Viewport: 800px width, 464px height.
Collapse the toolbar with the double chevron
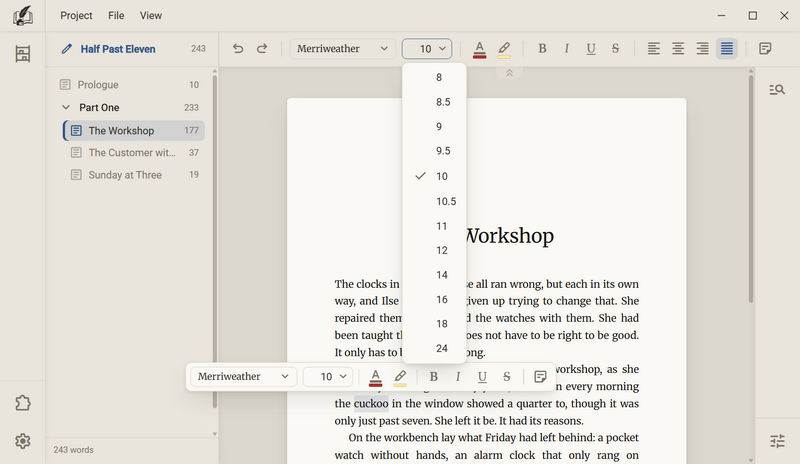coord(509,73)
